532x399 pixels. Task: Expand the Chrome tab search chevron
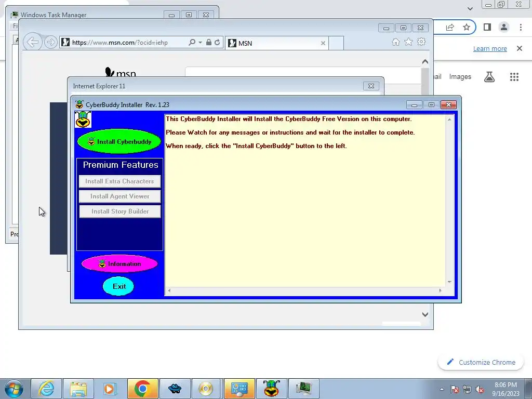[x=470, y=8]
